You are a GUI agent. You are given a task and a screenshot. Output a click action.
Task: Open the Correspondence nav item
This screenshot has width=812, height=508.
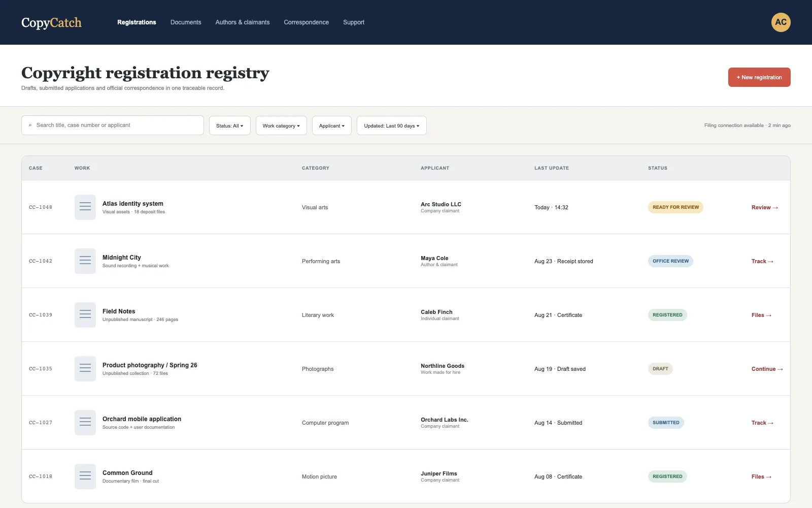[x=307, y=22]
